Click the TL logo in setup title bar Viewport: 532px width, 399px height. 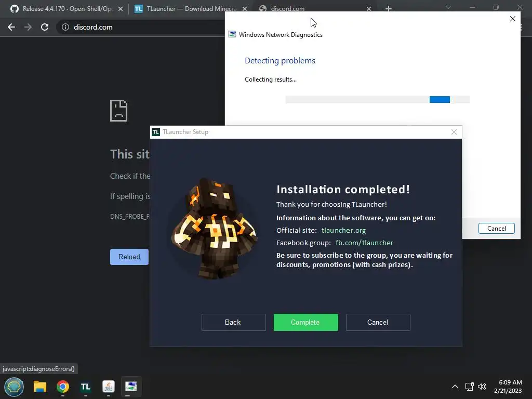pyautogui.click(x=156, y=132)
